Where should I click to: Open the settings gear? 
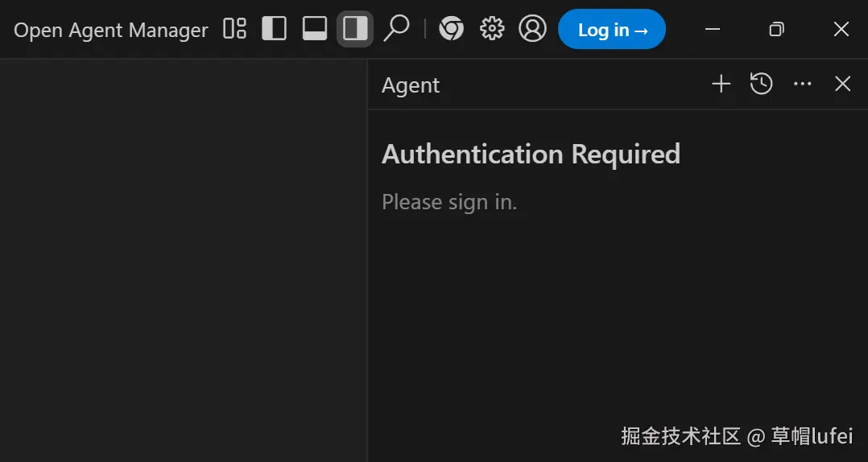pyautogui.click(x=491, y=29)
